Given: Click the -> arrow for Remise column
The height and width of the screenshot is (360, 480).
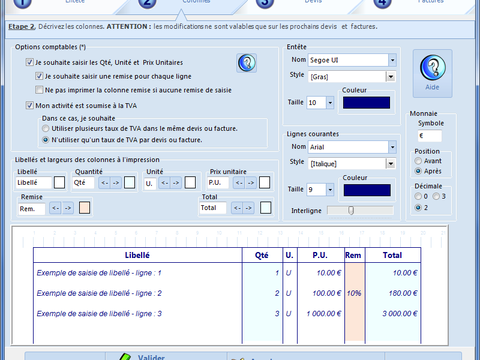Looking at the screenshot, I should (68, 208).
